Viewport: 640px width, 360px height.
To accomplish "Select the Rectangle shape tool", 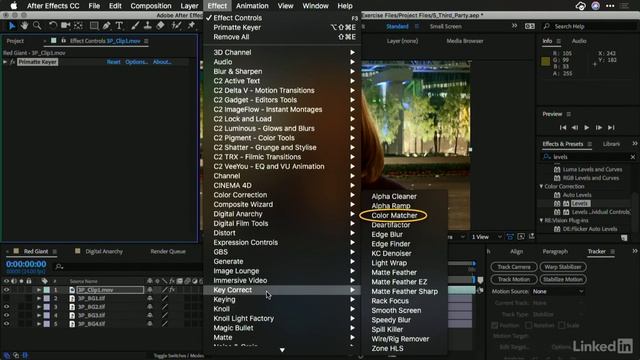I will [94, 26].
